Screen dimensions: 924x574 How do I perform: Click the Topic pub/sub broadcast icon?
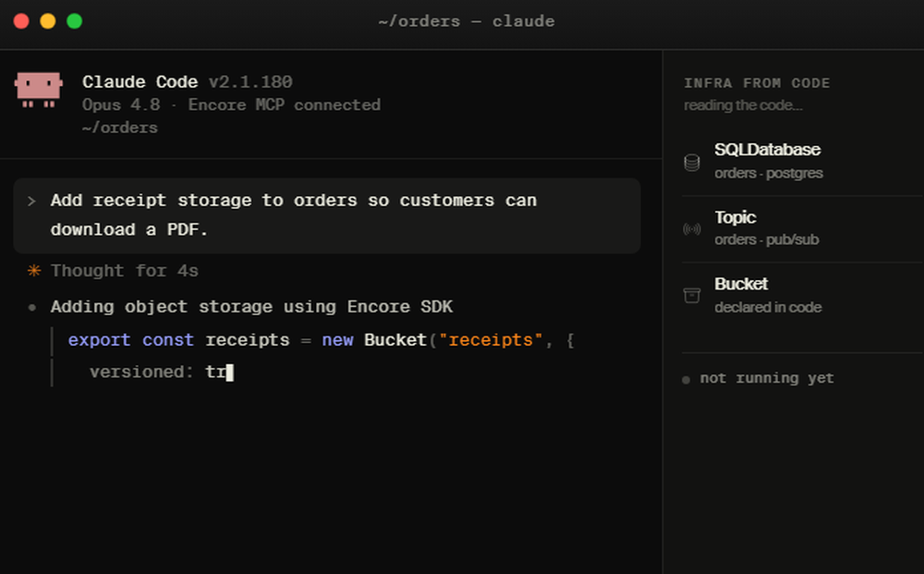pyautogui.click(x=692, y=228)
